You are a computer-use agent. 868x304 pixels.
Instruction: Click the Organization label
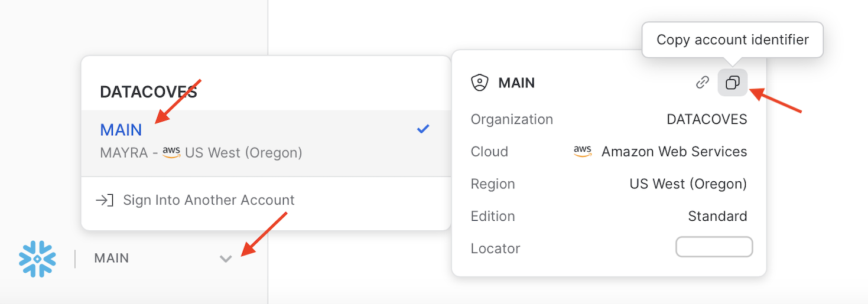[512, 119]
